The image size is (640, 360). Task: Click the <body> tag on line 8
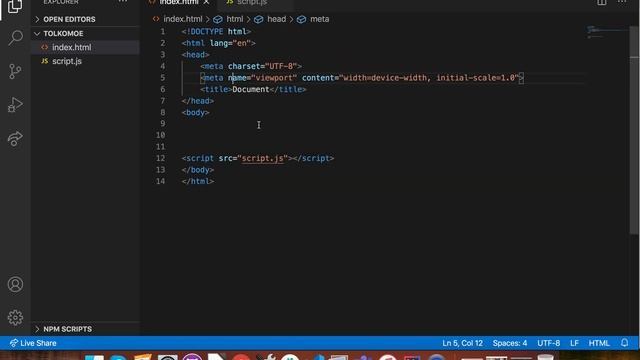pyautogui.click(x=196, y=113)
